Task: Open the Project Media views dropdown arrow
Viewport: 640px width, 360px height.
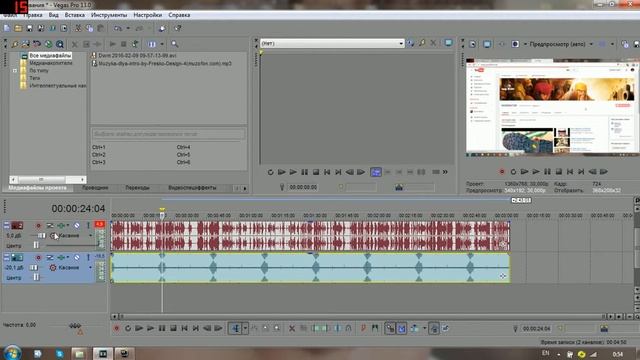Action: (162, 44)
